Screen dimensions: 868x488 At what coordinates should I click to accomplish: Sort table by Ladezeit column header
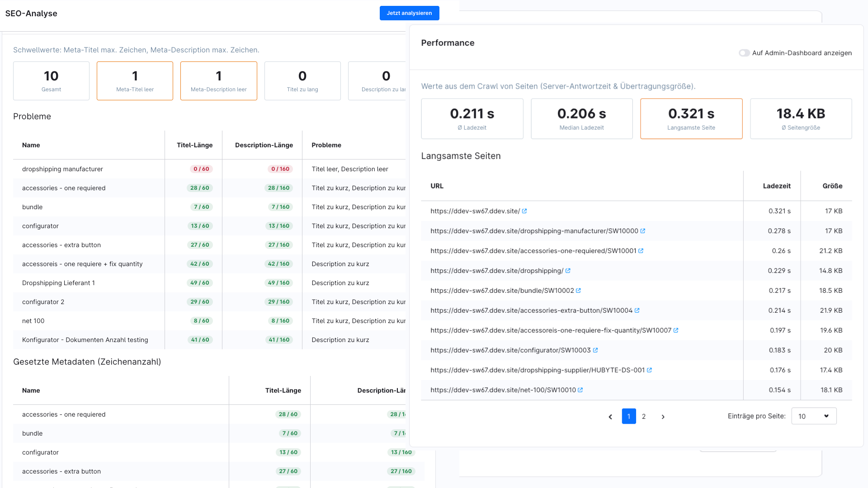pos(777,186)
